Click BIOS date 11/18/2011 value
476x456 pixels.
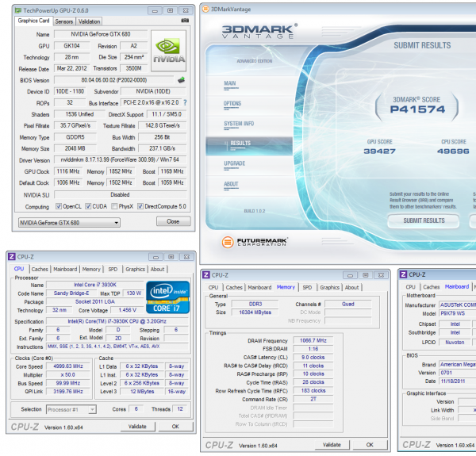coord(454,381)
